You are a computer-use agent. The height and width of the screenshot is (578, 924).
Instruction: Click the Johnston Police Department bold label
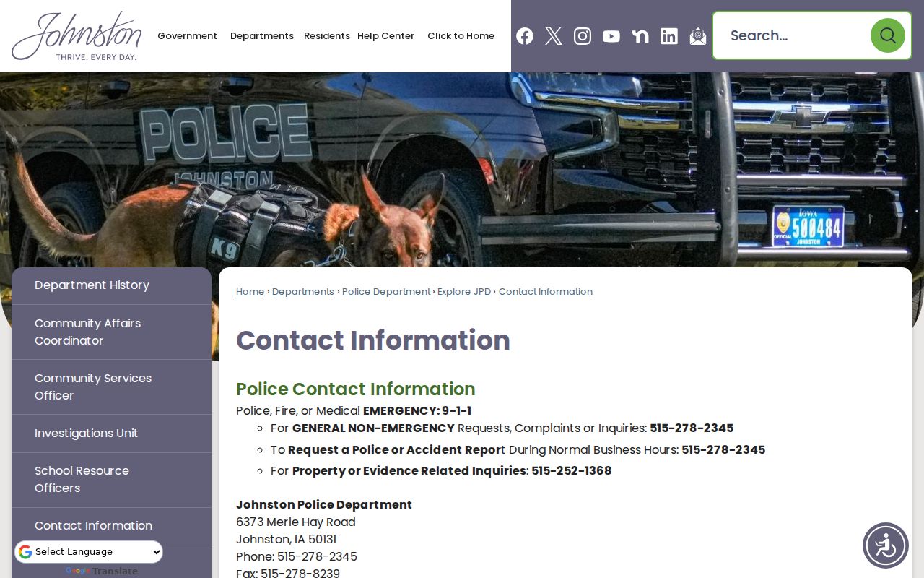click(x=324, y=505)
